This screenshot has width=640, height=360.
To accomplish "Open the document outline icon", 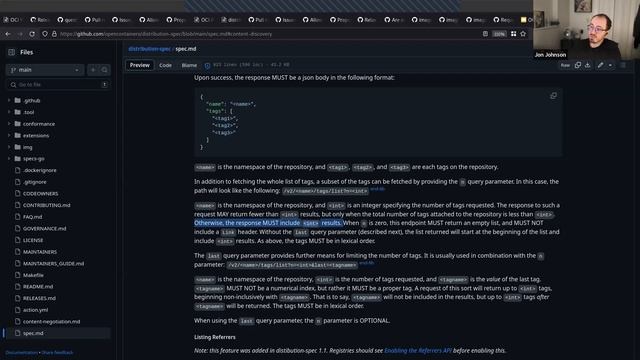I will (x=623, y=65).
